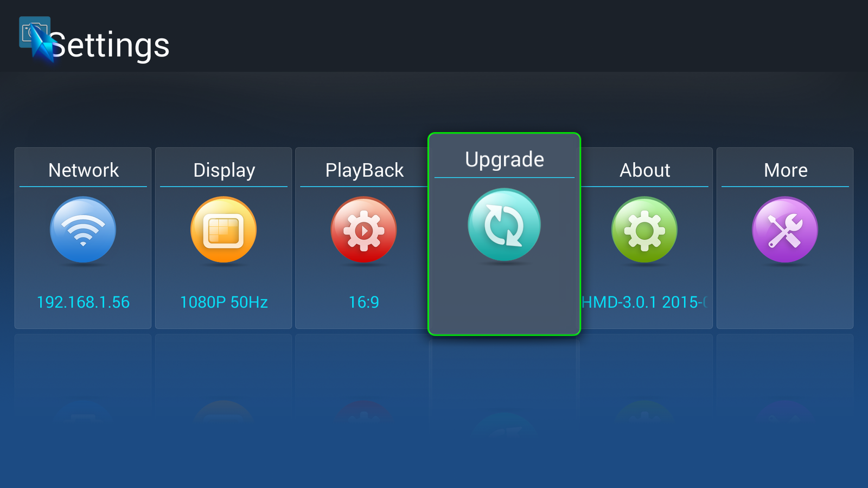
Task: Open the green About gear icon
Action: pyautogui.click(x=644, y=229)
